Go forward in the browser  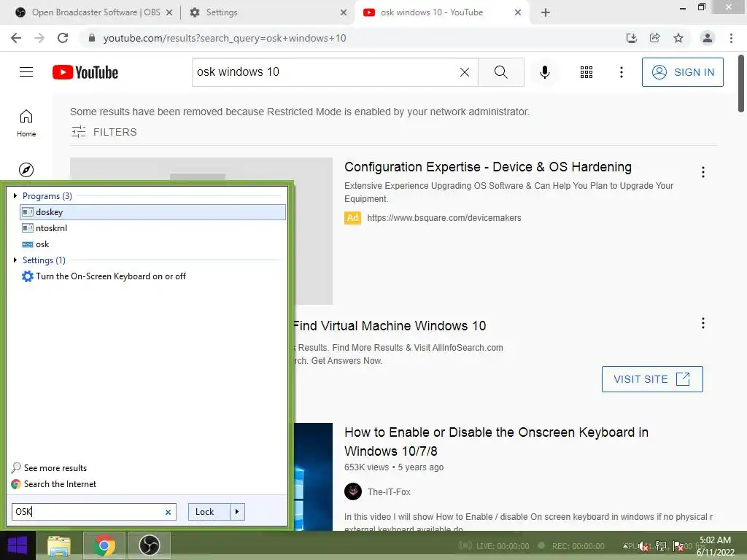pyautogui.click(x=39, y=38)
